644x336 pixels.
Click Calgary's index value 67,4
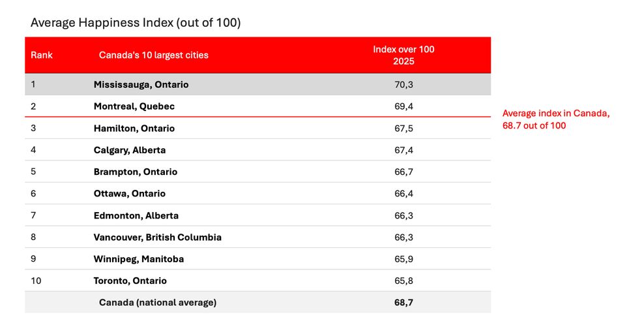403,150
